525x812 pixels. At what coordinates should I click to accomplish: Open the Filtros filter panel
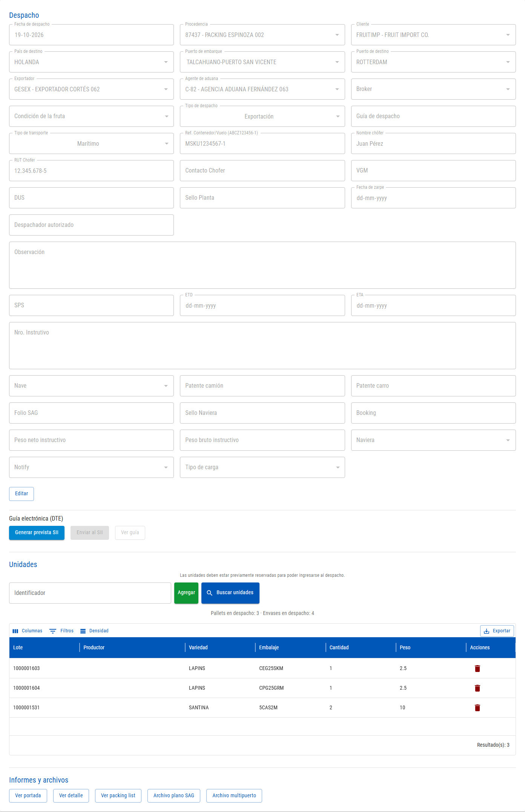coord(62,631)
